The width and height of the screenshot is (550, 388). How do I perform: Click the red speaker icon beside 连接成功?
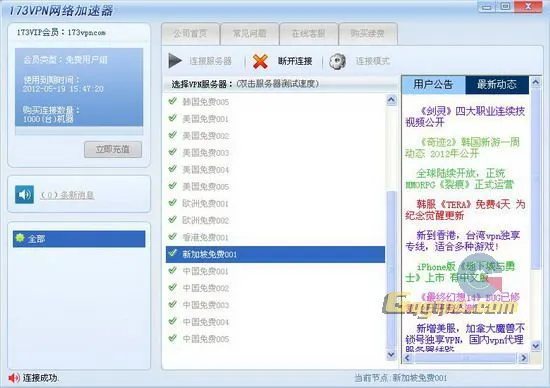(14, 378)
